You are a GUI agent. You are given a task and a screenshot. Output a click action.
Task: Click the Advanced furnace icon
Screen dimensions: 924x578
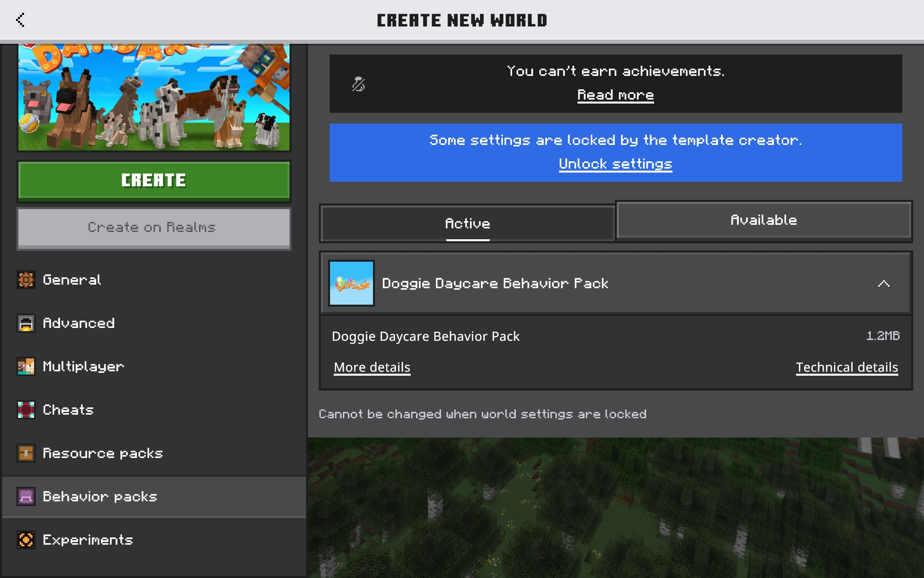click(26, 323)
